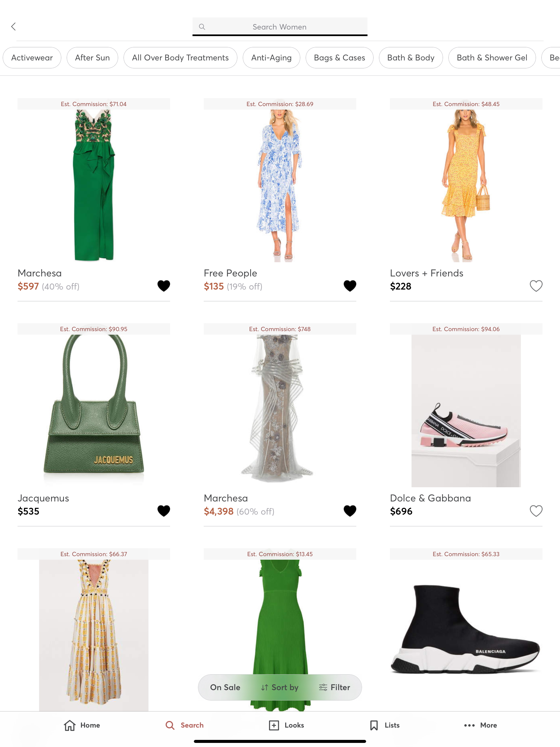Focus the Search Women field

tap(280, 27)
